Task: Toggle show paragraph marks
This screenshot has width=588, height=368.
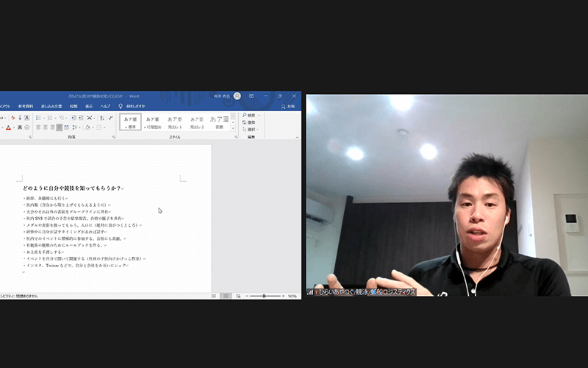Action: pos(111,118)
